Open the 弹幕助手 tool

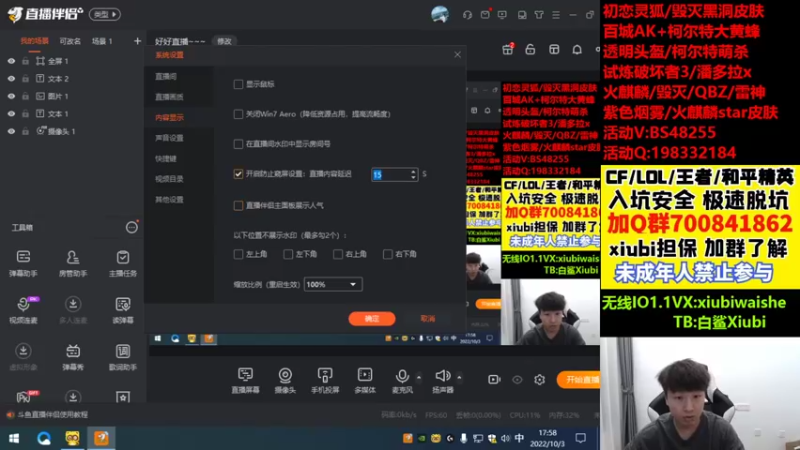23,263
